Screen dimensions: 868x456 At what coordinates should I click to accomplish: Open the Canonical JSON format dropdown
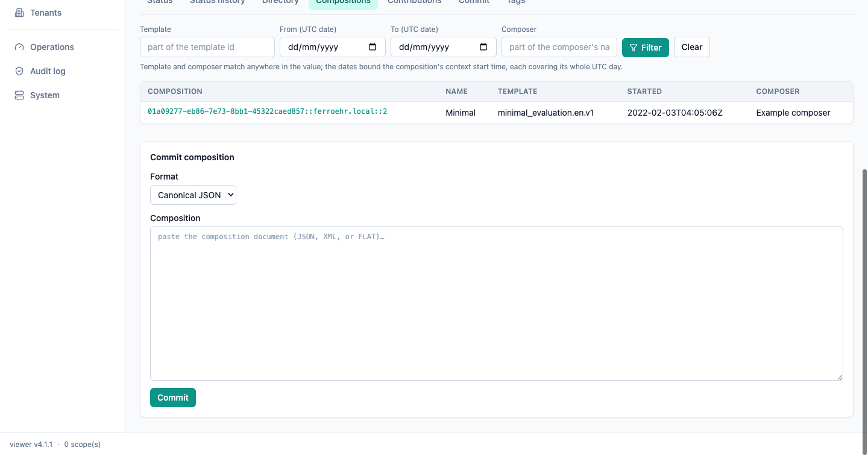tap(193, 195)
